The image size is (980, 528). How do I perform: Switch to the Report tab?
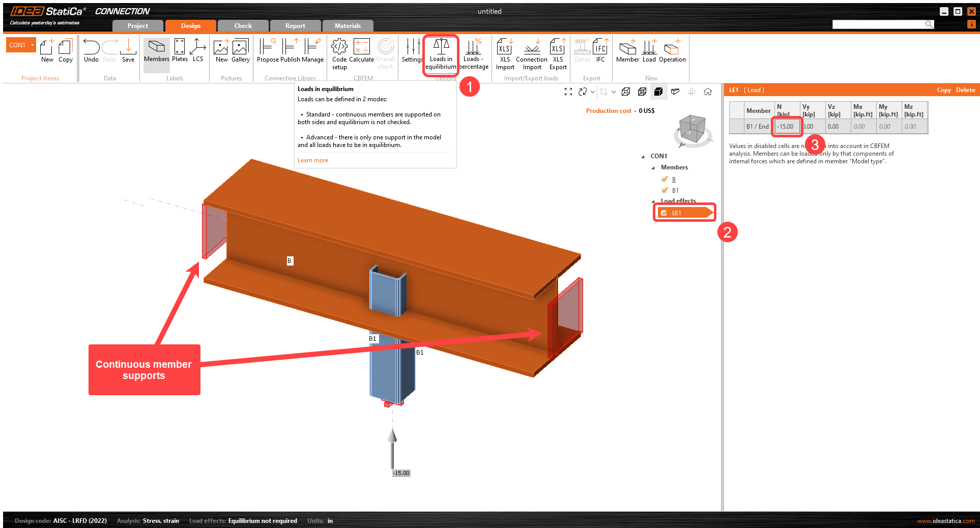[x=295, y=25]
